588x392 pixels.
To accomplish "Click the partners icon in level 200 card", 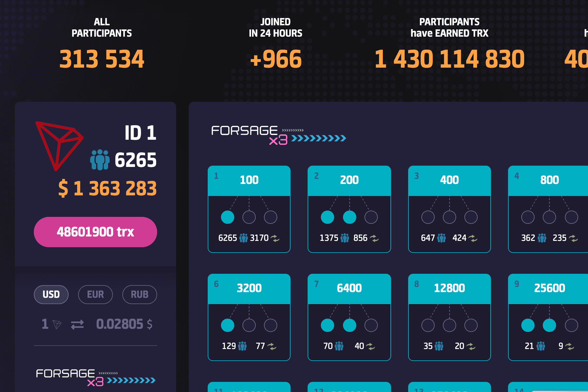I will tap(346, 238).
